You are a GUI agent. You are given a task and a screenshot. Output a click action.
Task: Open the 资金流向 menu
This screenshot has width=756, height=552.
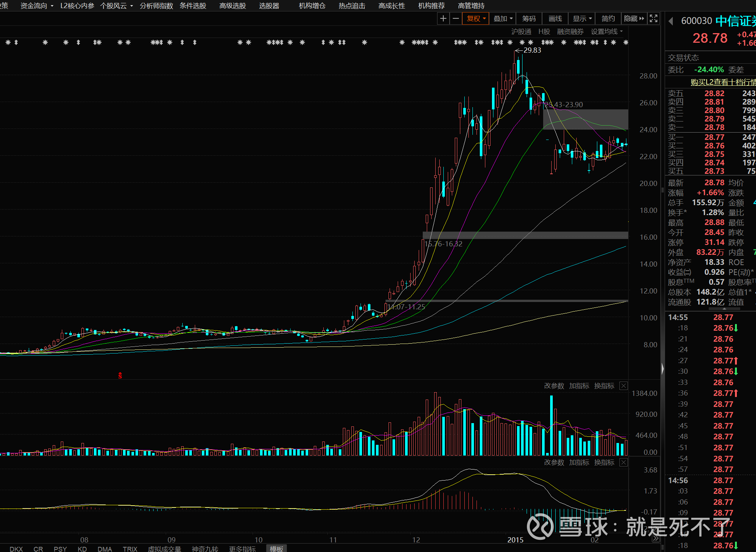click(37, 6)
